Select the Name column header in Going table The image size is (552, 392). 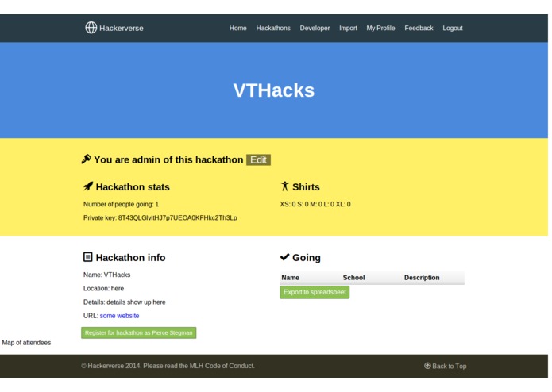click(290, 278)
